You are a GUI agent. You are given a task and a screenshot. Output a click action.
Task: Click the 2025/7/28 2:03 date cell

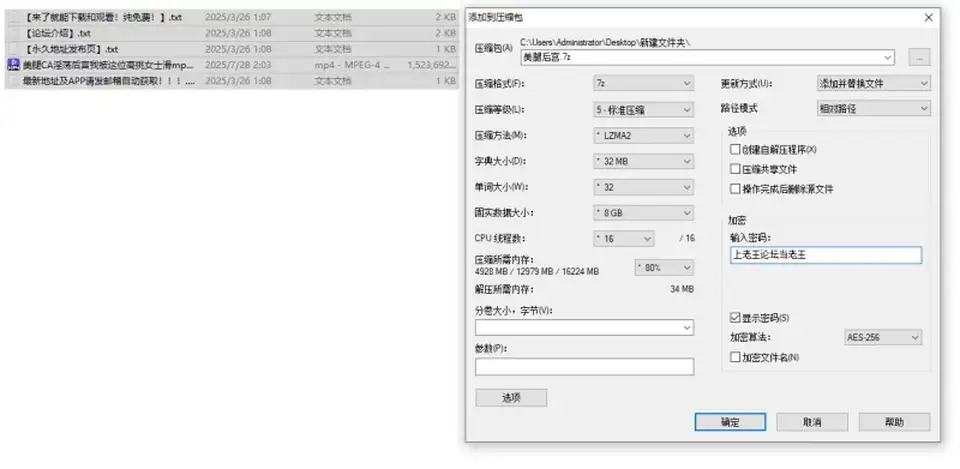point(238,65)
